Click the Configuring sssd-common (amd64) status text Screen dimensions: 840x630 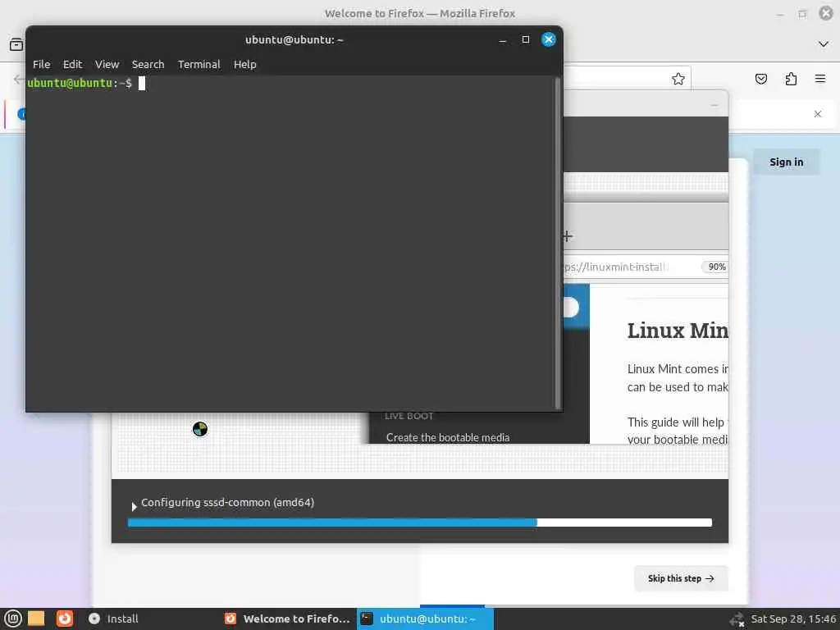tap(228, 503)
